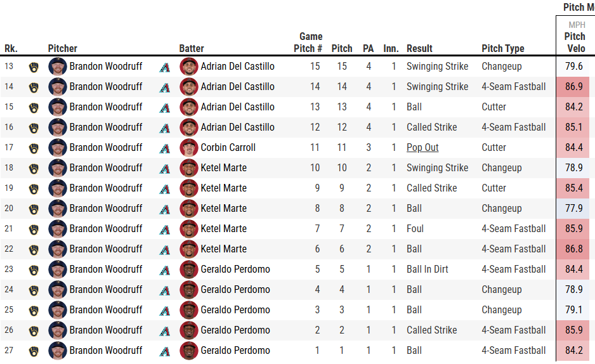Viewport: 595px width, 364px height.
Task: Click the Rk. column header
Action: click(11, 48)
